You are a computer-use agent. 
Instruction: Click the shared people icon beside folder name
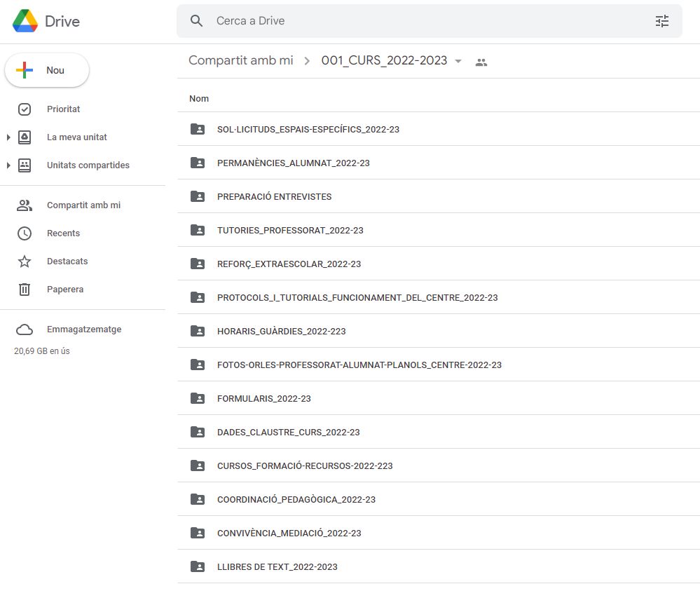click(481, 62)
